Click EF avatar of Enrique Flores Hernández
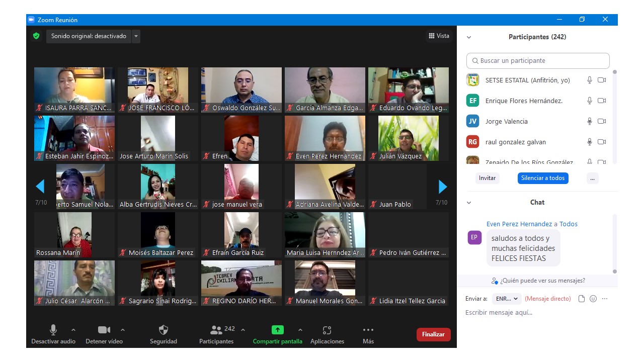 (472, 101)
